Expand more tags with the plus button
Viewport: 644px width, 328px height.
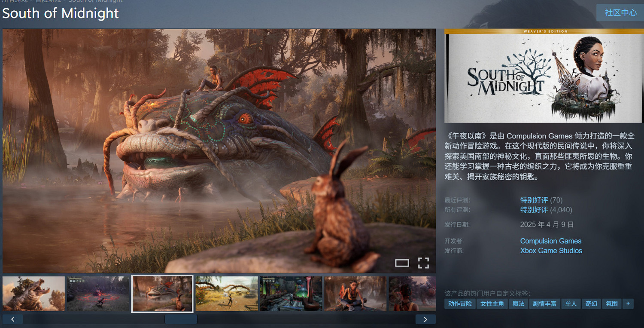tap(628, 303)
